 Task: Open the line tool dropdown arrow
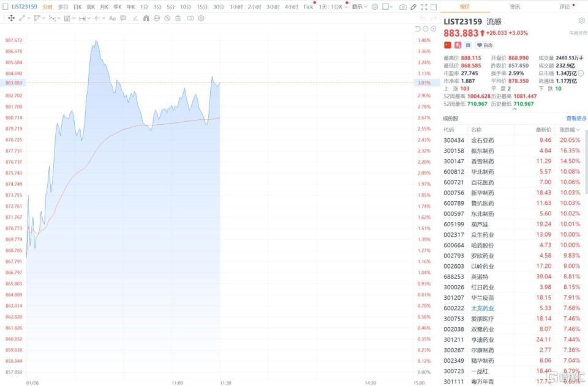(x=28, y=18)
